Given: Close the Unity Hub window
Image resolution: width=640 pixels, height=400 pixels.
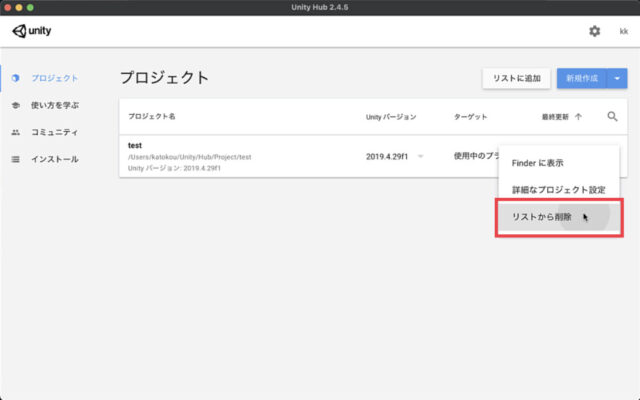Looking at the screenshot, I should click(x=7, y=7).
